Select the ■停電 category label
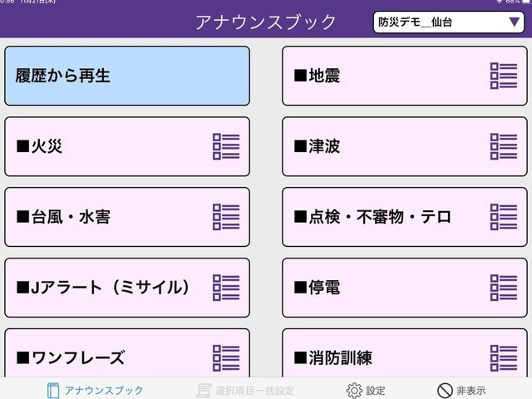Image resolution: width=532 pixels, height=399 pixels. pos(317,288)
